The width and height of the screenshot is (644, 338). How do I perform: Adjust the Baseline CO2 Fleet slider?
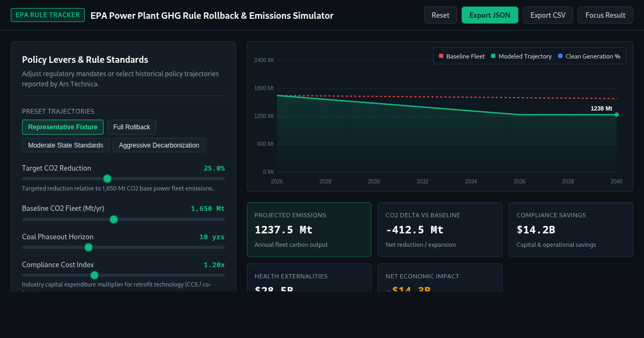[x=123, y=219]
